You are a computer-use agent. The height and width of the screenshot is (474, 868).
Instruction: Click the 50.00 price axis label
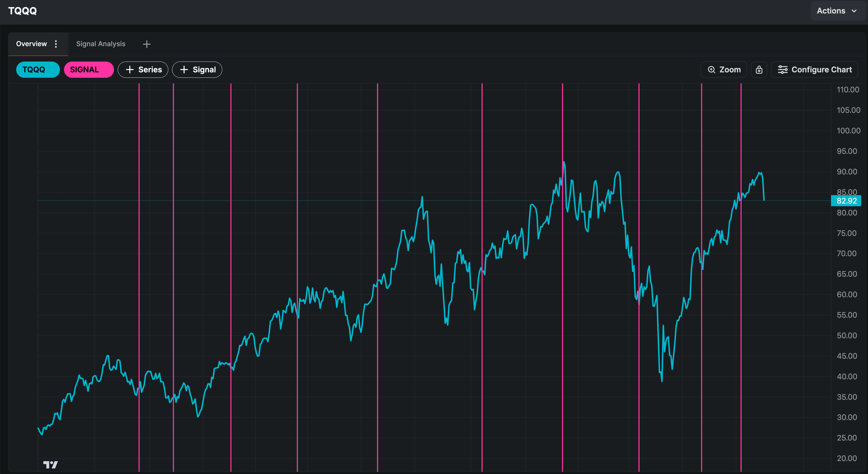pos(847,336)
